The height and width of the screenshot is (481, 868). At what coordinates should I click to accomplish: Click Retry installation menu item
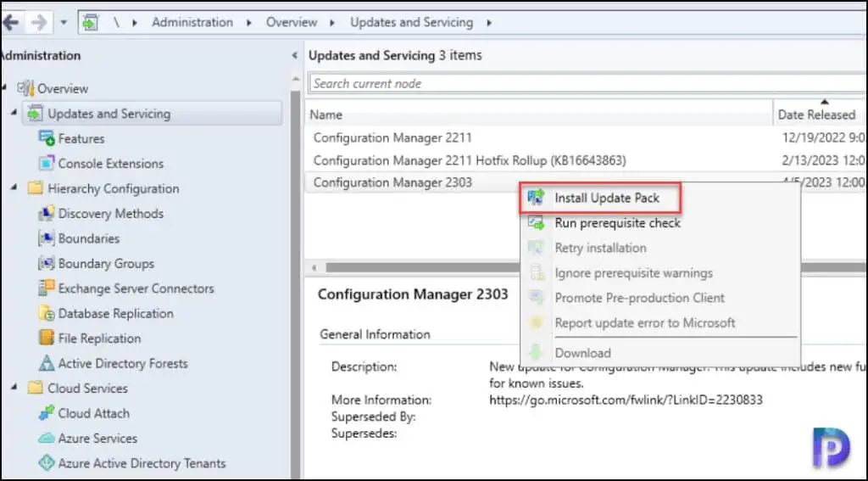pyautogui.click(x=659, y=248)
